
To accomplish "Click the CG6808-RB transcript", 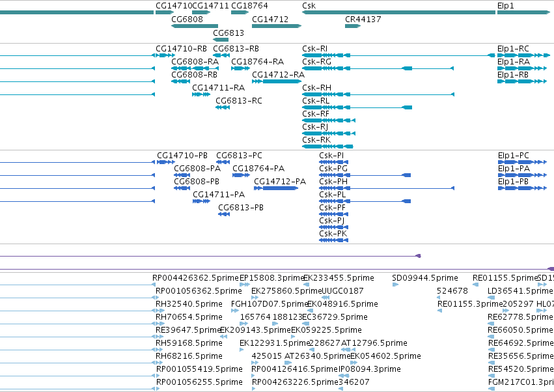I will [x=180, y=81].
